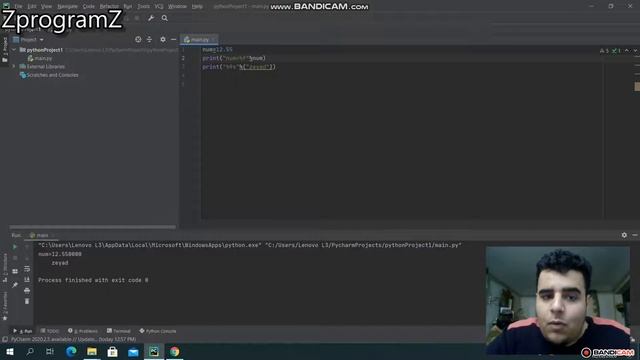
Task: Open Mail app from the taskbar
Action: click(133, 351)
